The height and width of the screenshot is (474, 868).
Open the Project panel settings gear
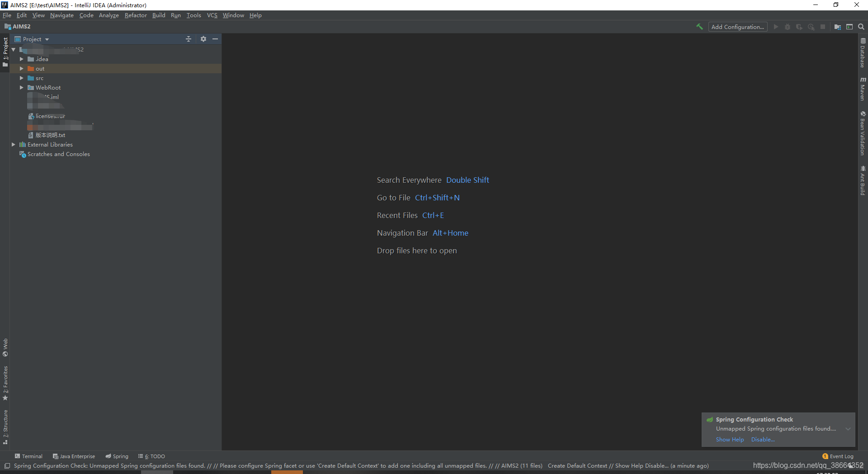coord(203,39)
